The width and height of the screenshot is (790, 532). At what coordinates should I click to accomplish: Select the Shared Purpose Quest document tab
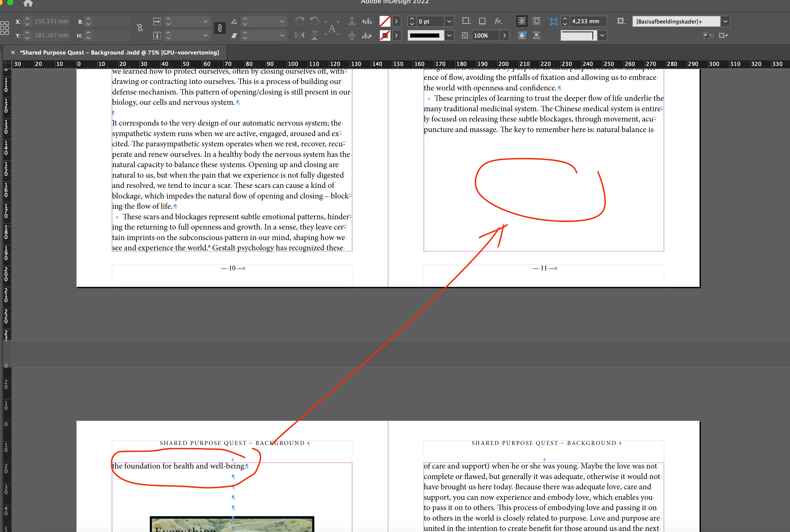point(119,53)
